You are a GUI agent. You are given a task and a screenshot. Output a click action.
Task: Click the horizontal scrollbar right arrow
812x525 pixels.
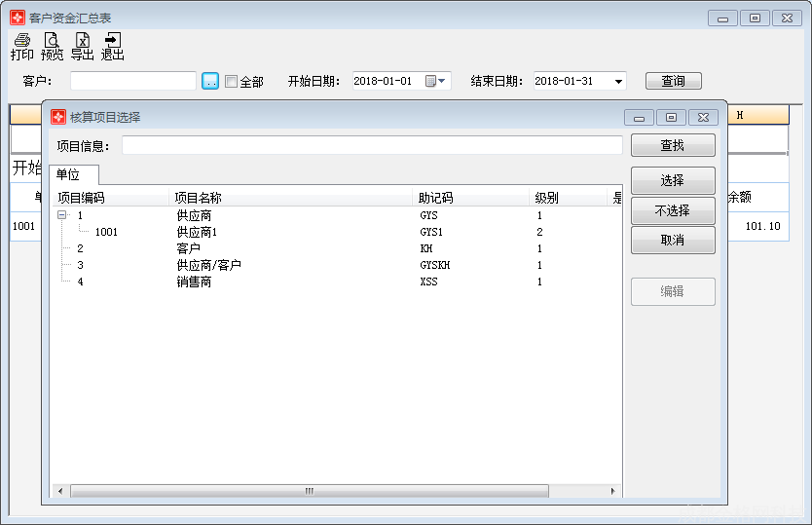click(x=612, y=491)
